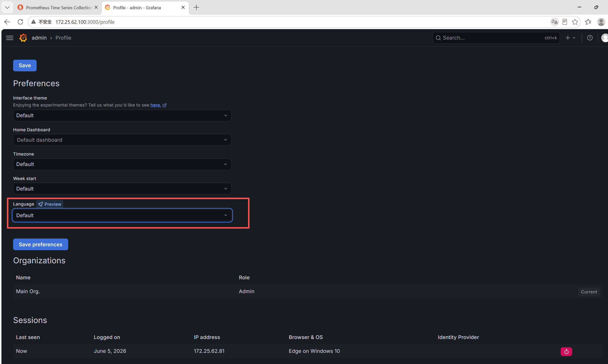Click the Grafana logo icon
This screenshot has width=608, height=364.
(23, 38)
